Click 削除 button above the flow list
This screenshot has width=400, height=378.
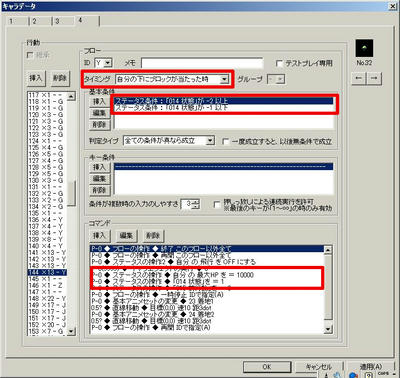tap(60, 78)
